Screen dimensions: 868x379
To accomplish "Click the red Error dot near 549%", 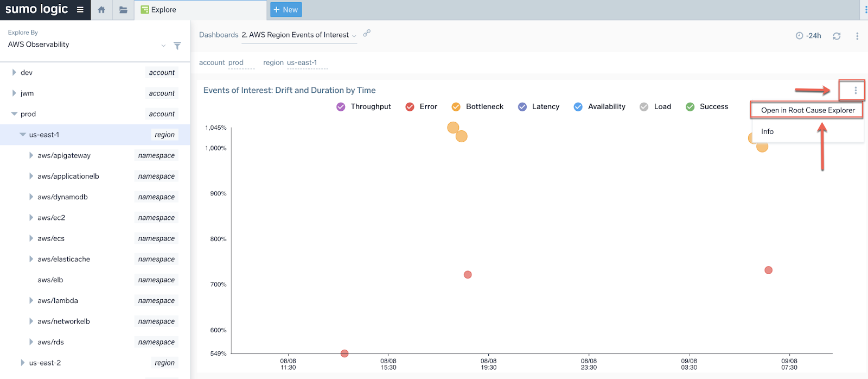I will [344, 353].
